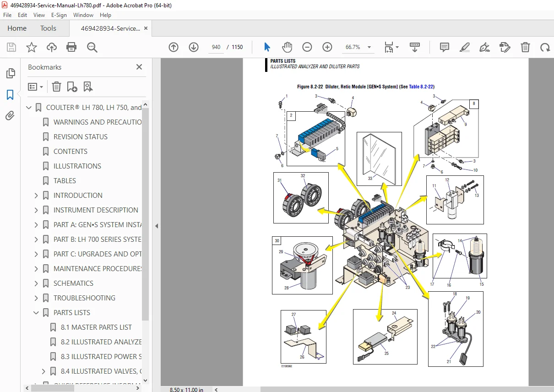Viewport: 554px width, 392px height.
Task: Open the Page Thumbnails panel icon
Action: pos(10,73)
